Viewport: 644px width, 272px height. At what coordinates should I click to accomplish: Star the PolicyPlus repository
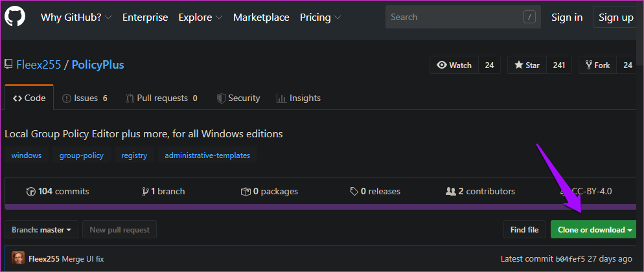527,65
